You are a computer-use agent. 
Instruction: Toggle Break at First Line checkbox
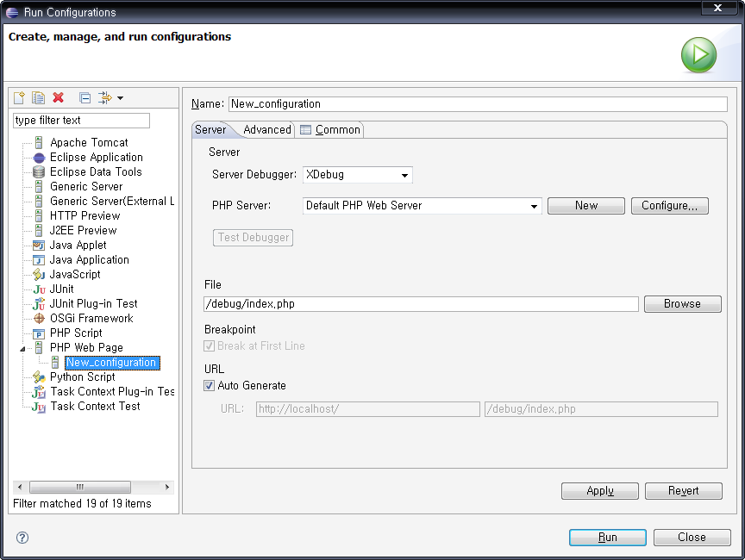click(209, 346)
